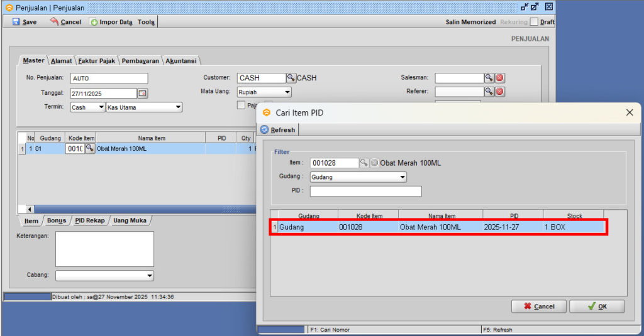Open Impor Data tool
Screen dimensions: 644x336
94,21
